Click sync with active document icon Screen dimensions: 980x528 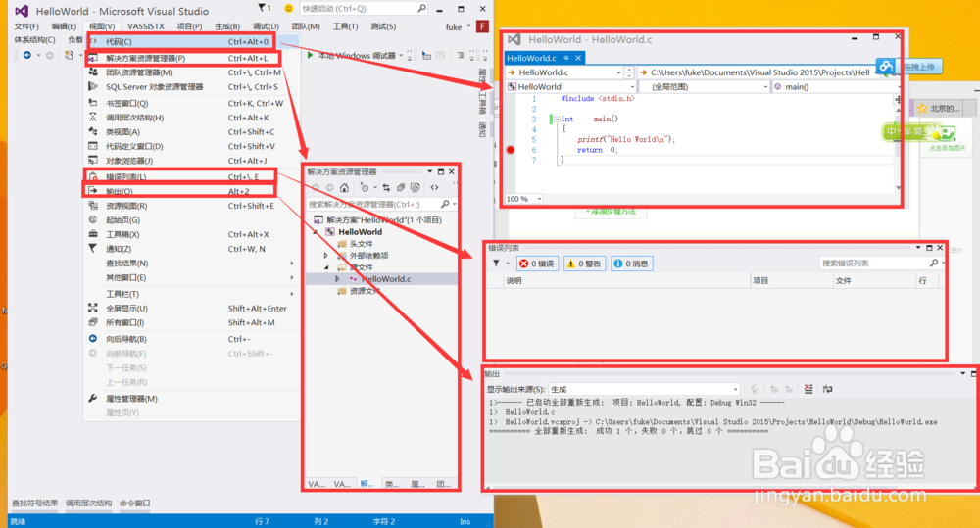(x=385, y=187)
